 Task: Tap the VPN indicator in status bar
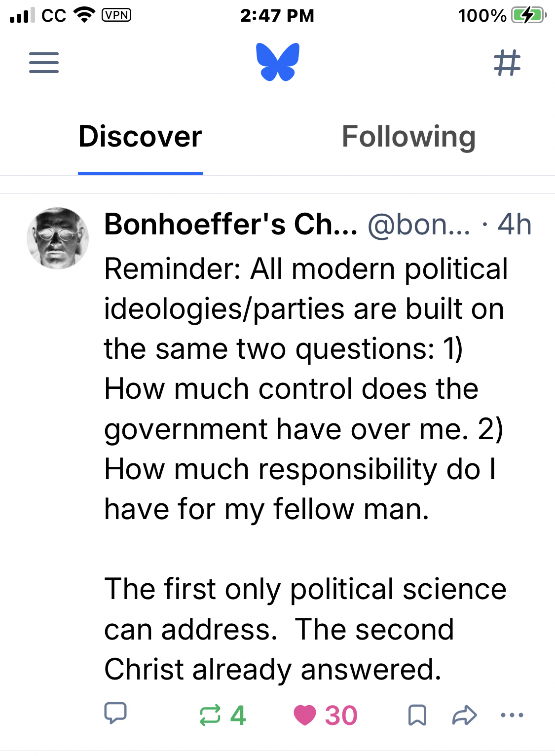pos(116,15)
